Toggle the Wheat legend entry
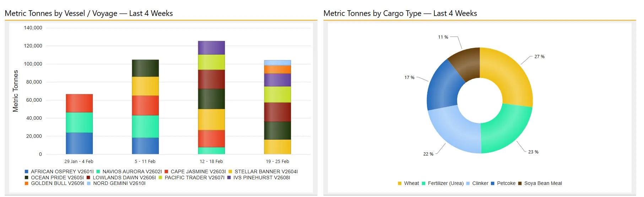 pyautogui.click(x=408, y=183)
